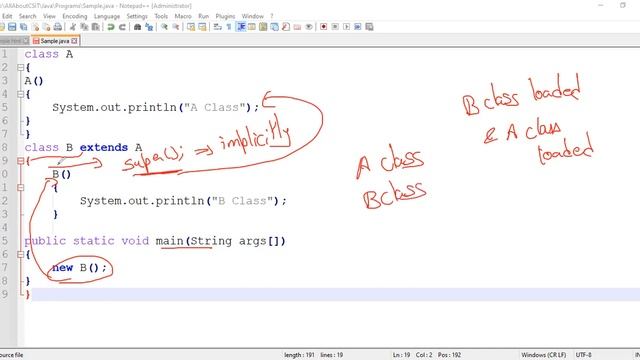Viewport: 640px width, 360px height.
Task: Click the Print toolbar icon
Action: point(58,27)
